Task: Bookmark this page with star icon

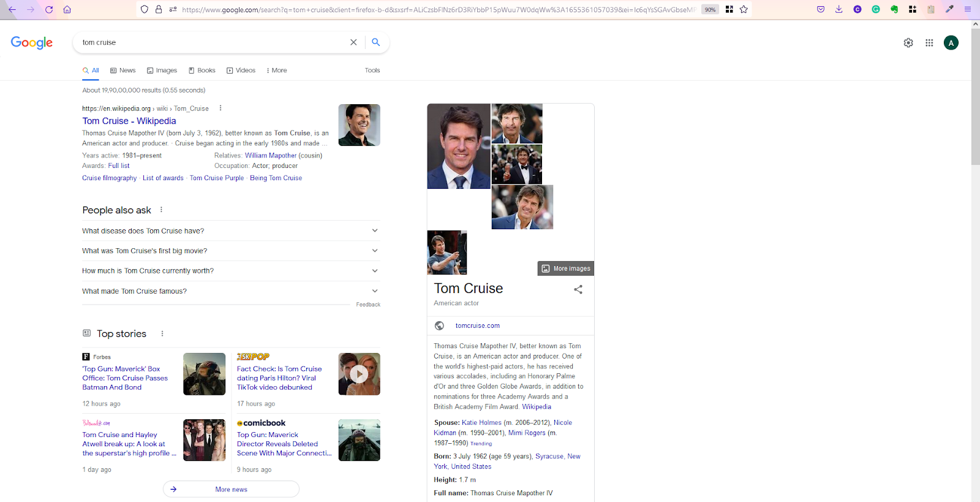Action: [x=744, y=9]
